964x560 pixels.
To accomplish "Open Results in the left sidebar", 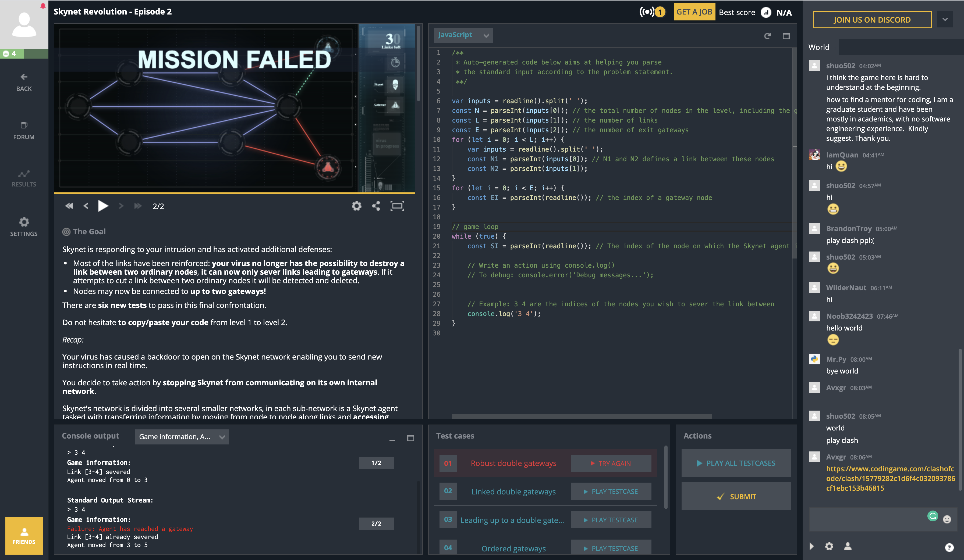I will click(24, 178).
